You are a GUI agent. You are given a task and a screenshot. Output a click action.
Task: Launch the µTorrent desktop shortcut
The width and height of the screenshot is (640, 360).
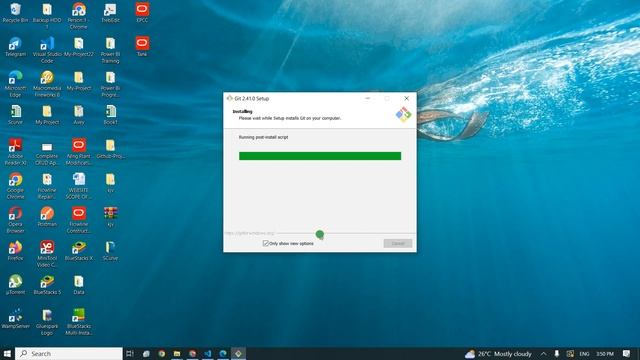coord(15,284)
